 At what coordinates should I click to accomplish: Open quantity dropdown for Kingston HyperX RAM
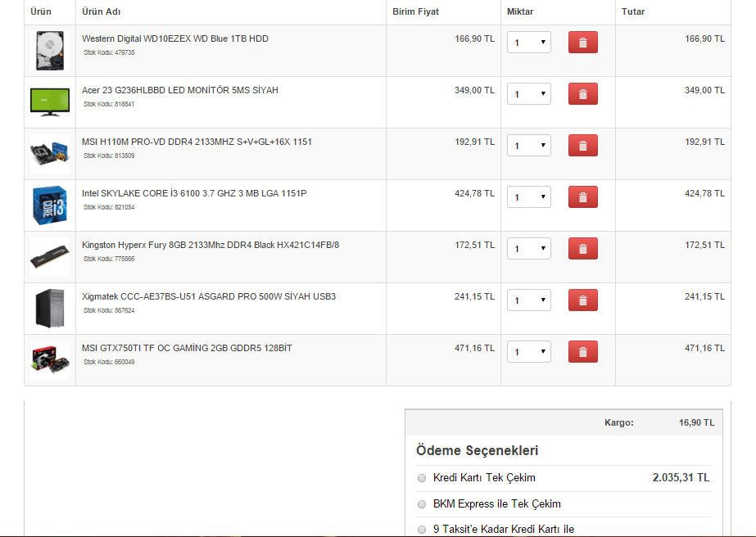click(x=529, y=249)
